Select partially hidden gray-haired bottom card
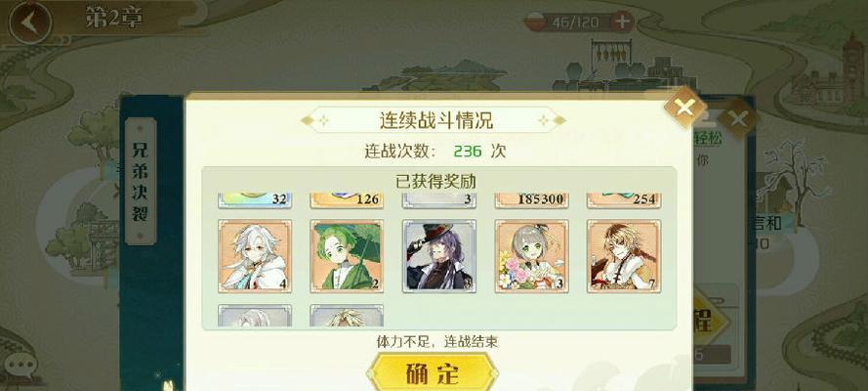The height and width of the screenshot is (391, 868). (255, 315)
